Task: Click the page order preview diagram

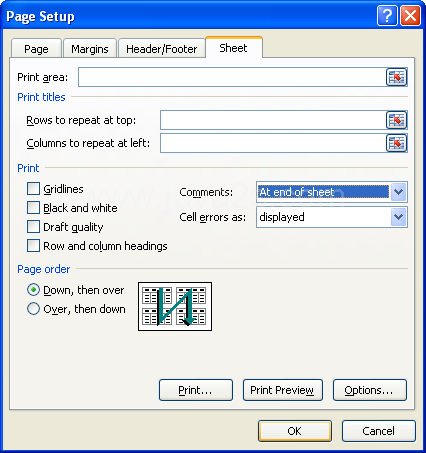Action: [175, 306]
